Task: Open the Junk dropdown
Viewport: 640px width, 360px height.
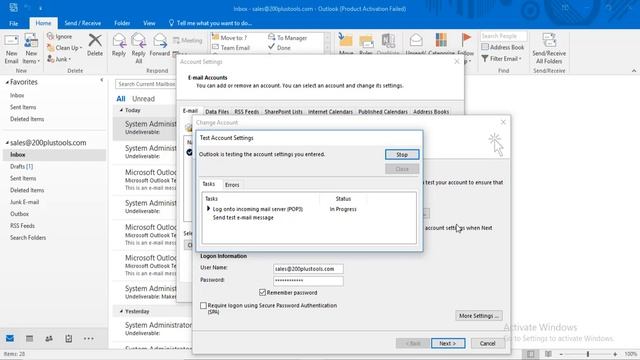Action: pyautogui.click(x=59, y=59)
